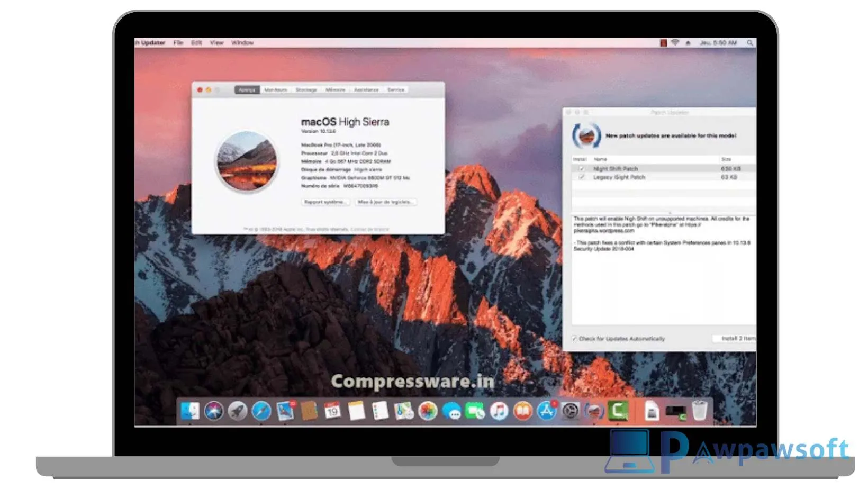Image resolution: width=868 pixels, height=489 pixels.
Task: Launch iTunes from the Dock
Action: point(499,411)
